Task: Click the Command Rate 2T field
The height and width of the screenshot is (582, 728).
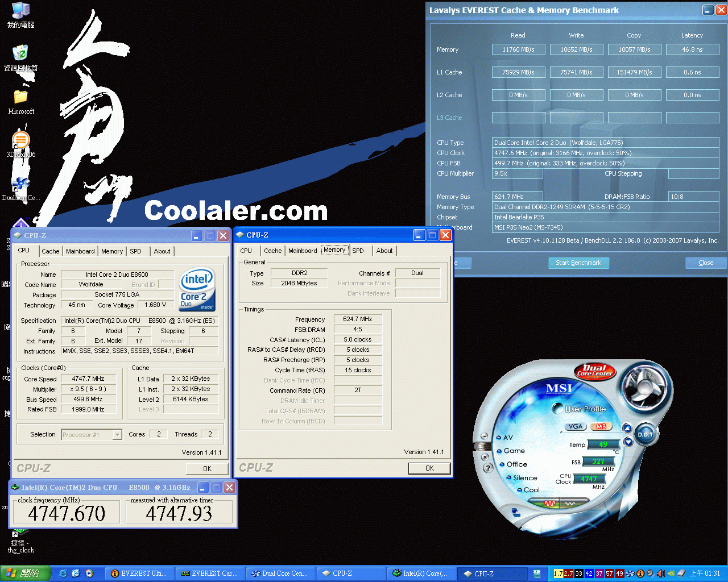Action: click(358, 390)
